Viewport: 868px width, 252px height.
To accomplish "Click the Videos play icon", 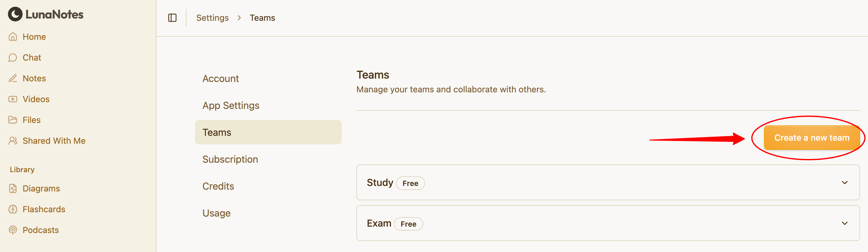I will click(13, 99).
